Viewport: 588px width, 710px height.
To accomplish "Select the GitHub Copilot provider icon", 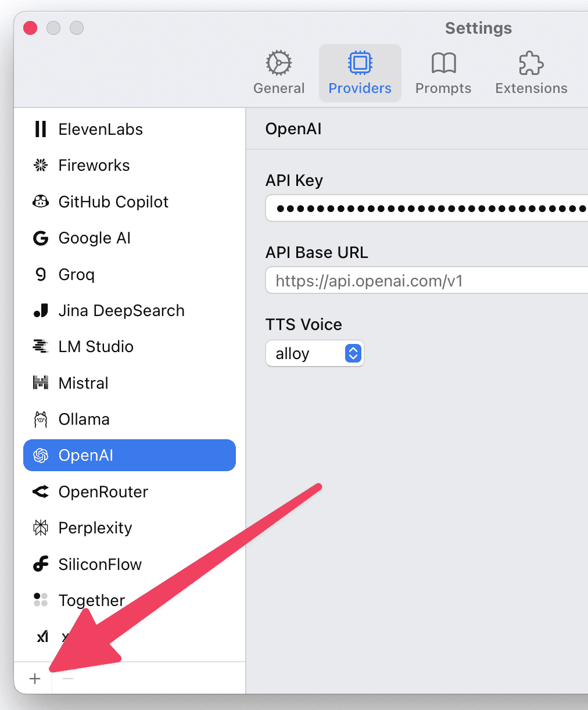I will tap(41, 202).
